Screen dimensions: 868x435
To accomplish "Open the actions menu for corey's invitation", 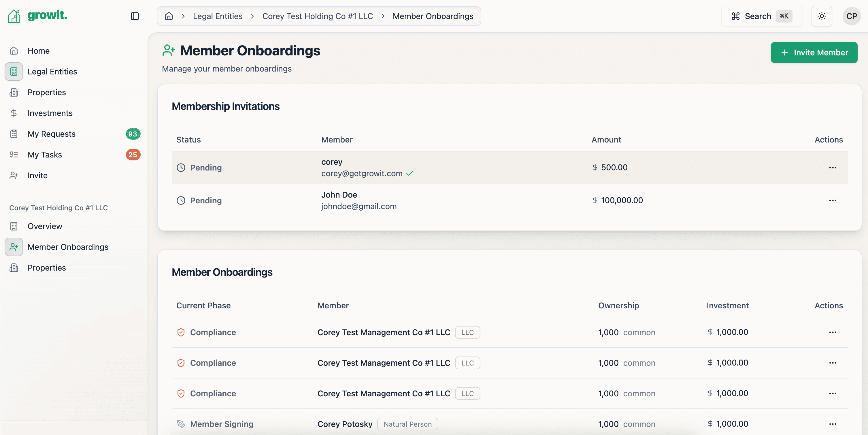I will point(833,168).
